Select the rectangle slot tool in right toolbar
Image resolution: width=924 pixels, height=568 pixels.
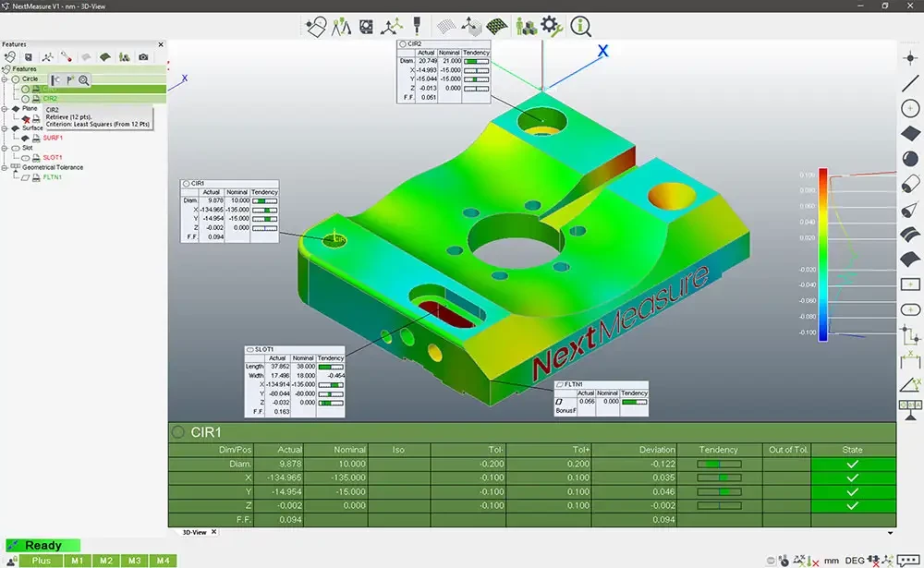point(910,284)
